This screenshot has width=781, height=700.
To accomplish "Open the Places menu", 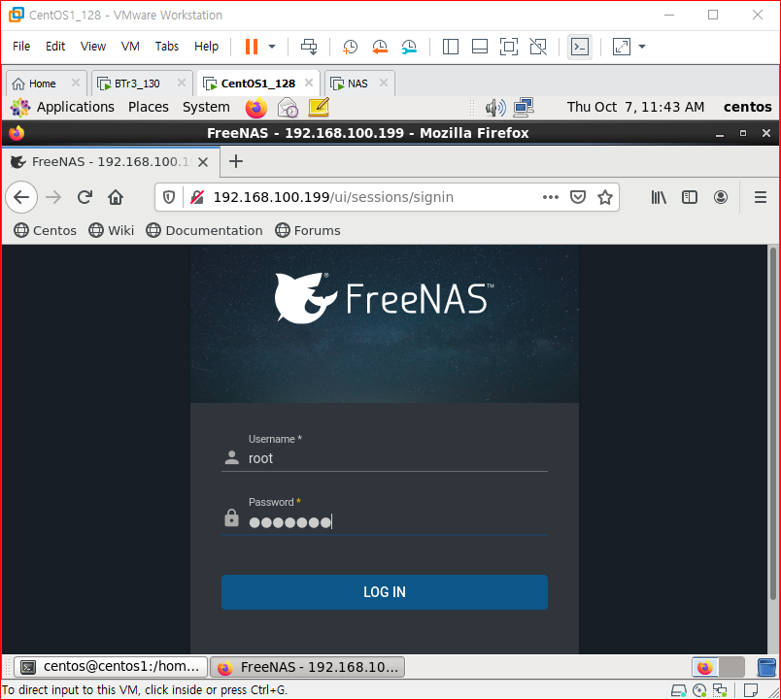I will click(x=149, y=107).
